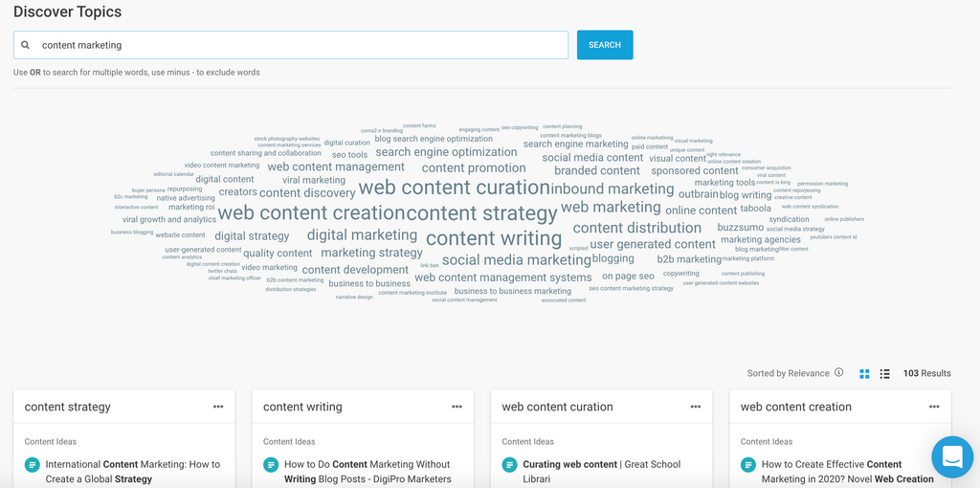
Task: Select 'inbound marketing' in the topic cloud
Action: [612, 189]
